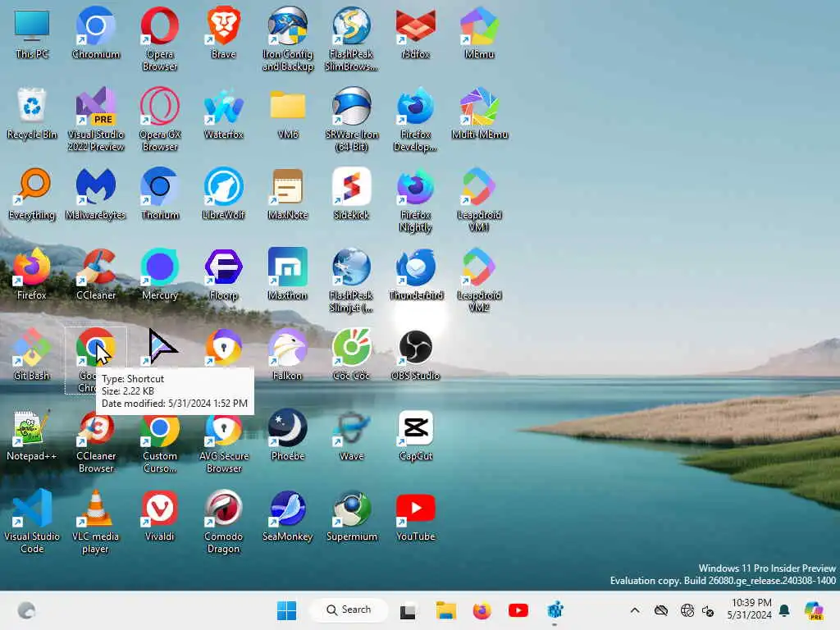Screen dimensions: 840x630
Task: Click the Multi-MEmu shortcut
Action: click(x=479, y=112)
